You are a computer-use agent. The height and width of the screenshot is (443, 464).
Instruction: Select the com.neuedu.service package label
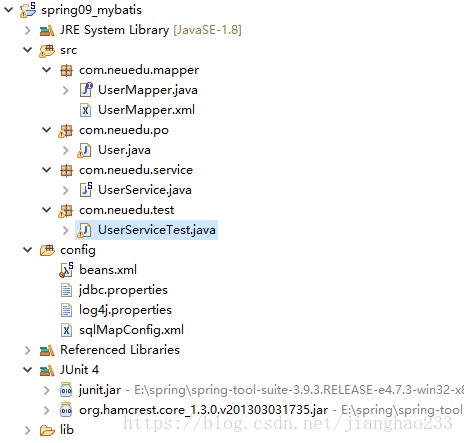136,170
